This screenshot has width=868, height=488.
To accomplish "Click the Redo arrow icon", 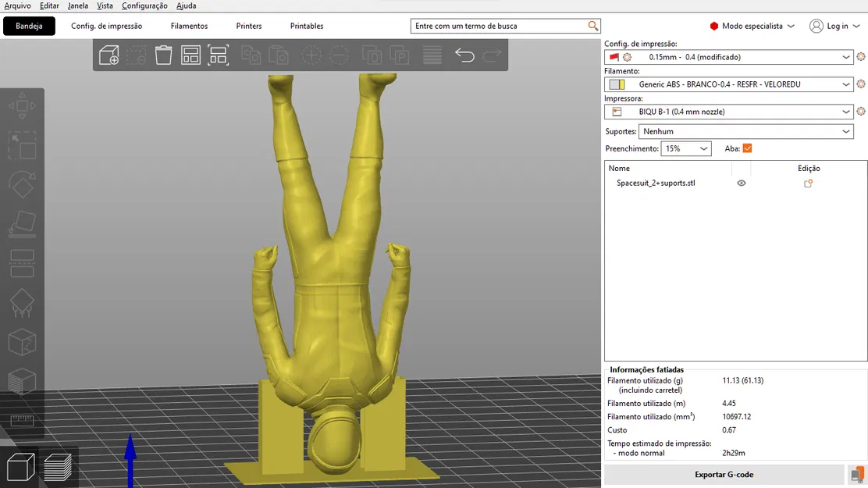I will [492, 55].
